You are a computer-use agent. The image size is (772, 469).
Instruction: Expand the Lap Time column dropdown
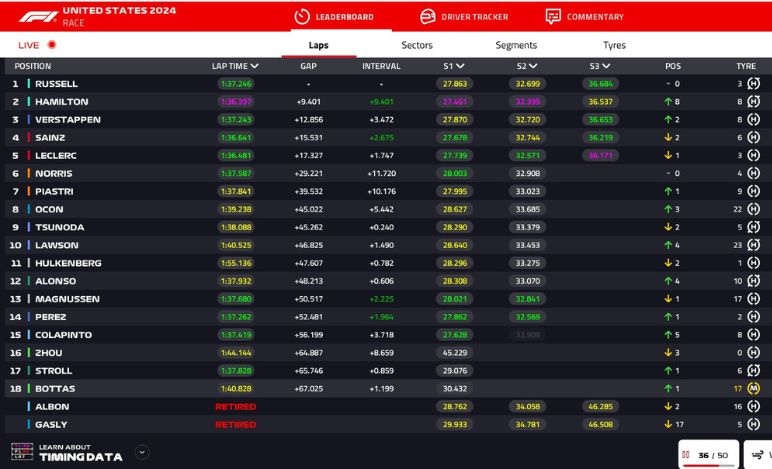[254, 66]
